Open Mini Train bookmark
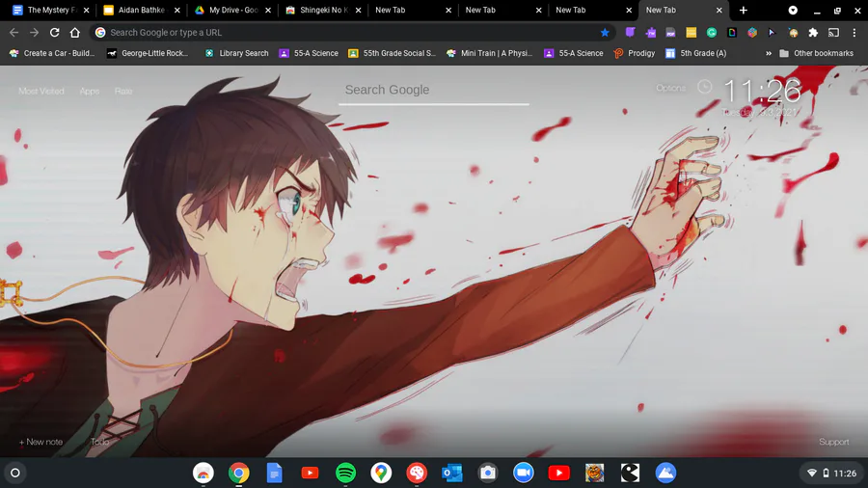Image resolution: width=868 pixels, height=488 pixels. pyautogui.click(x=489, y=53)
